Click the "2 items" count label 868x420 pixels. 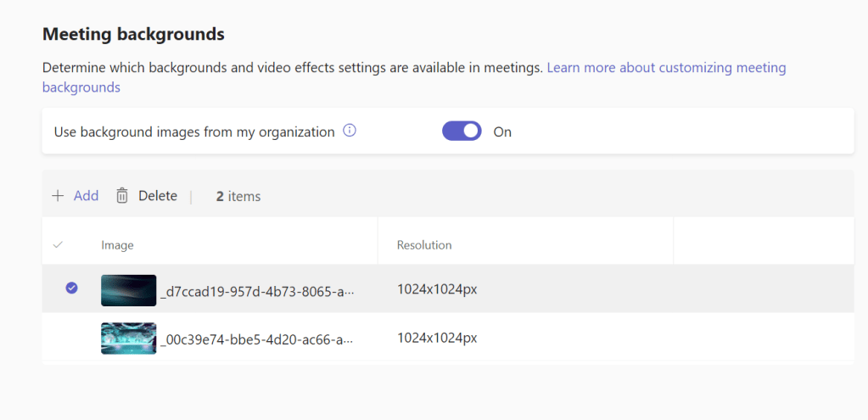tap(238, 196)
